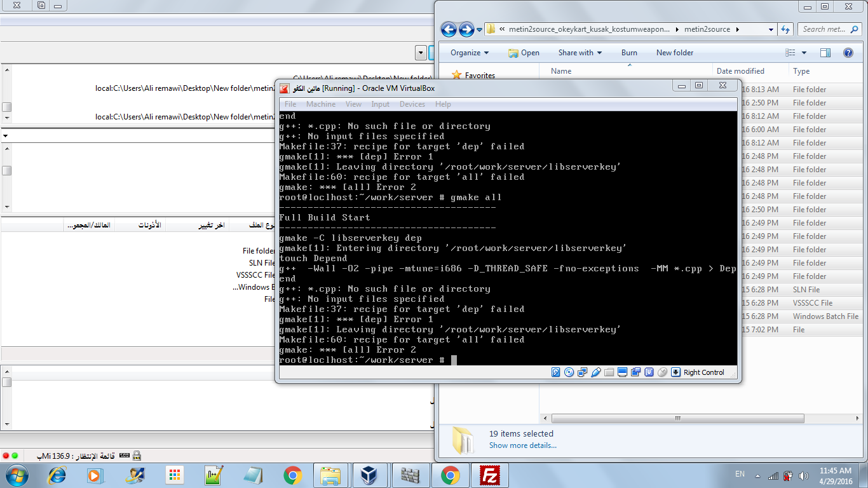
Task: Open the shared folders indicator in VirtualBox
Action: [609, 372]
